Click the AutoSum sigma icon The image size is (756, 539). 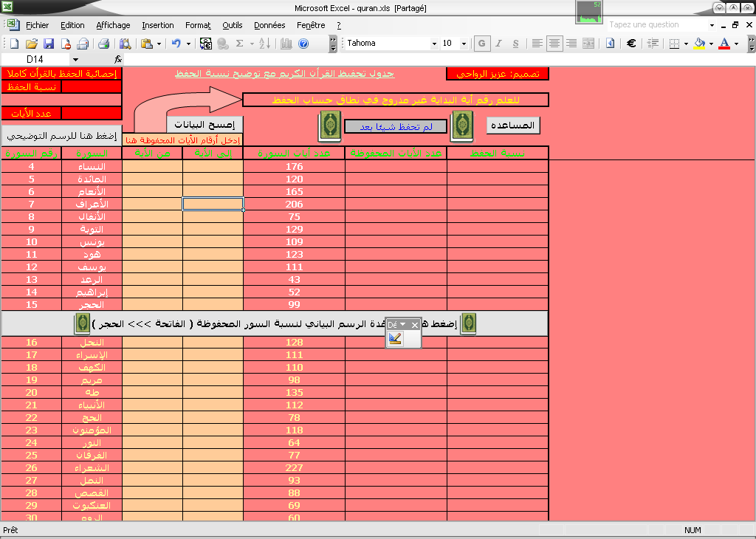tap(240, 44)
